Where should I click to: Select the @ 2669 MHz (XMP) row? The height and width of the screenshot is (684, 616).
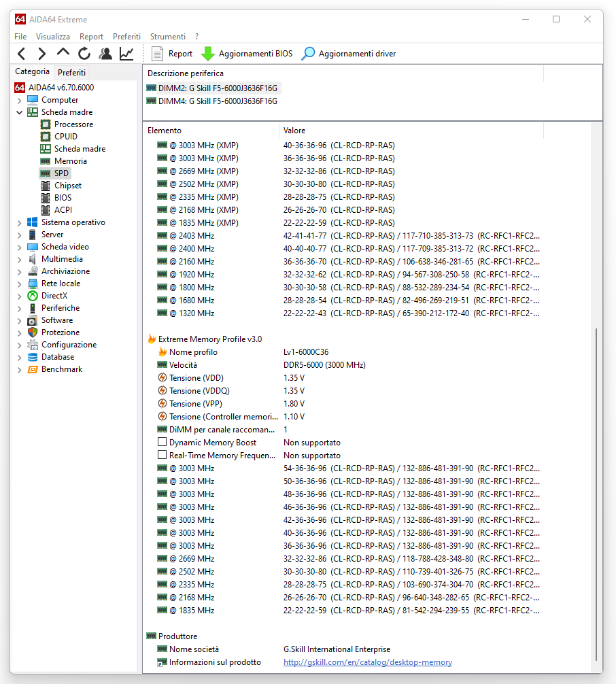[x=345, y=171]
